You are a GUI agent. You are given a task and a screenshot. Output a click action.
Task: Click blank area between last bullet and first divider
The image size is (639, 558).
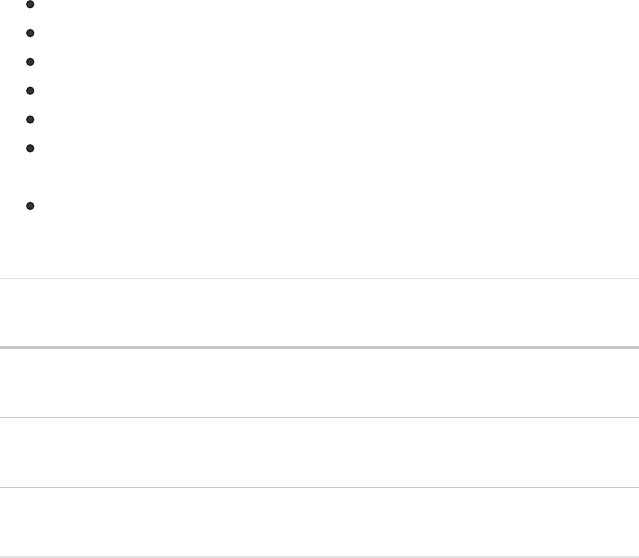point(320,245)
